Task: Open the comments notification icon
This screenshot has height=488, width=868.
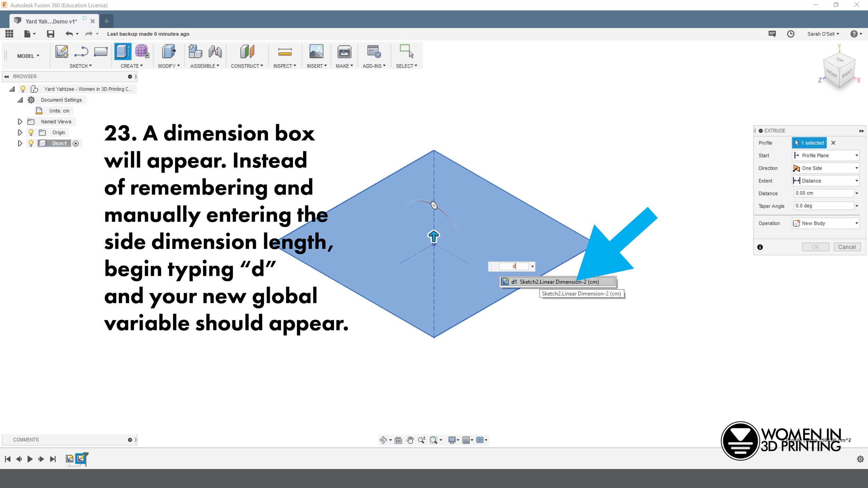Action: point(772,34)
